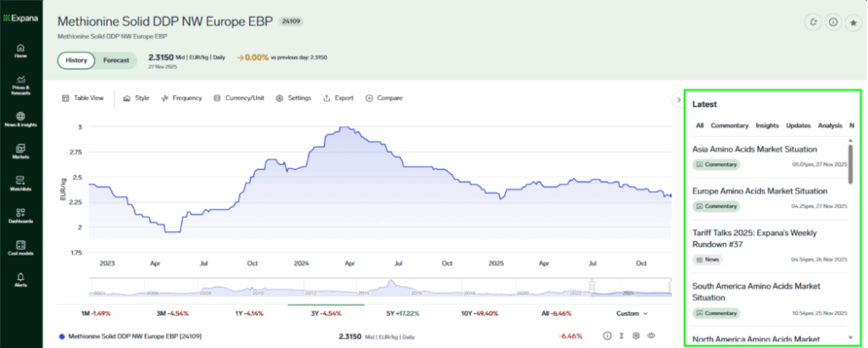Screen dimensions: 868x348
Task: Click scroll-down arrow in Latest panel
Action: tap(850, 337)
